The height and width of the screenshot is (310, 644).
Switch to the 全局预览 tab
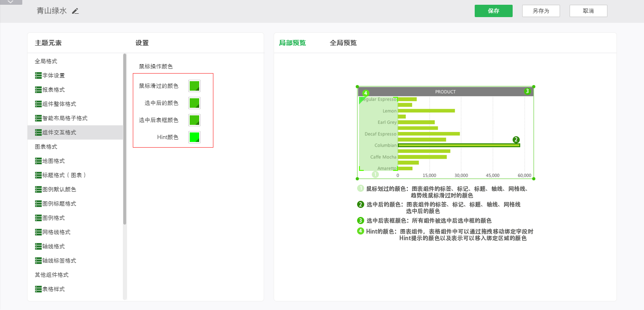point(343,43)
